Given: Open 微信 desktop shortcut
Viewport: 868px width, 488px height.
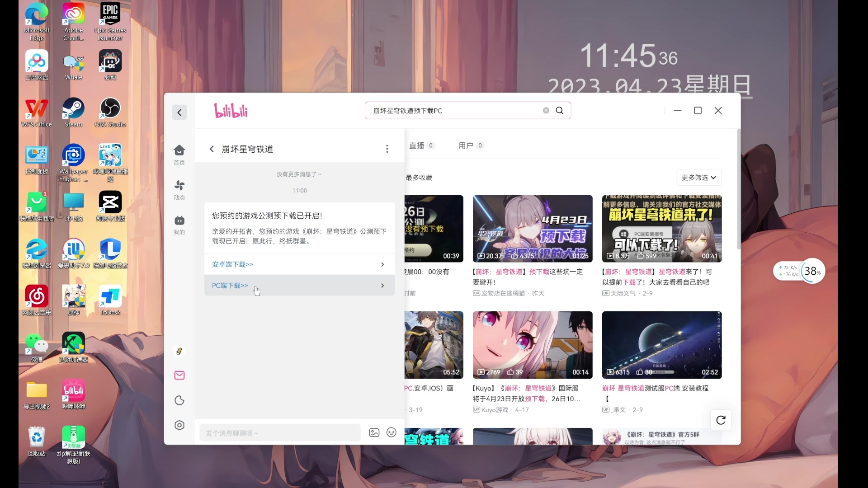Looking at the screenshot, I should pos(37,347).
